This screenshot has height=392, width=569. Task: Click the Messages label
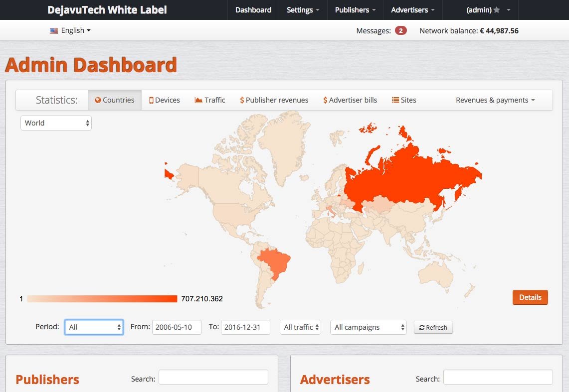point(374,31)
